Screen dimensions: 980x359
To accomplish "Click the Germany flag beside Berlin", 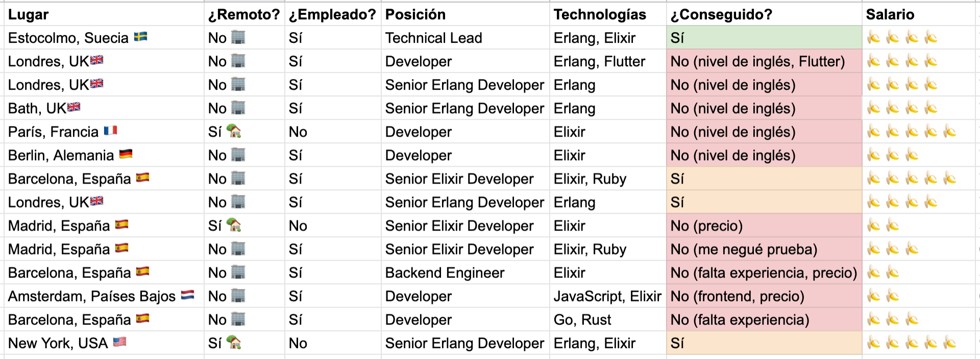I will point(126,154).
